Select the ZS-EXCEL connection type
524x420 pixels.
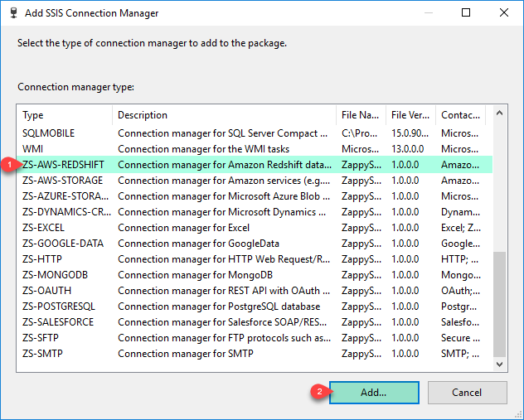click(x=255, y=228)
